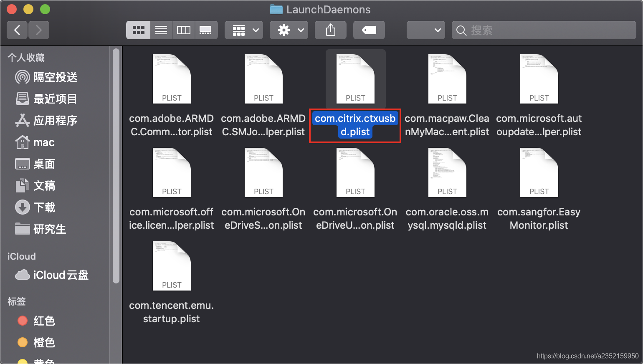Click the share button in toolbar
Screen dimensions: 643x364
tap(331, 30)
